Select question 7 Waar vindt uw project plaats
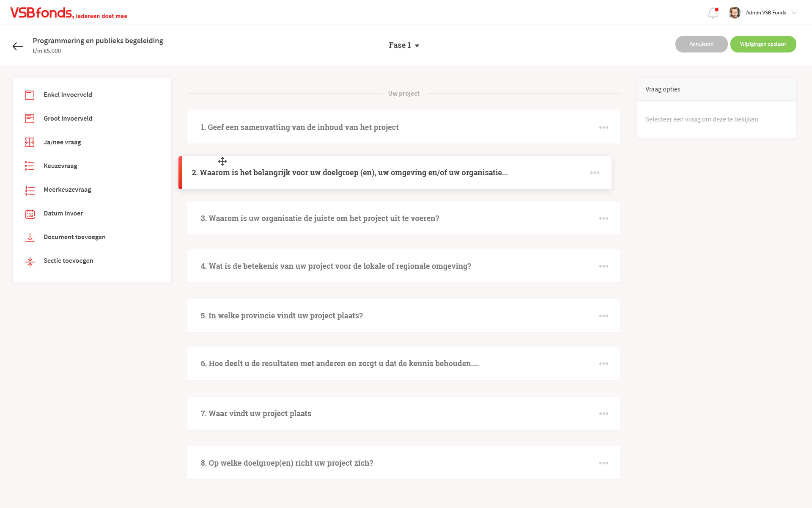Image resolution: width=812 pixels, height=508 pixels. [256, 414]
